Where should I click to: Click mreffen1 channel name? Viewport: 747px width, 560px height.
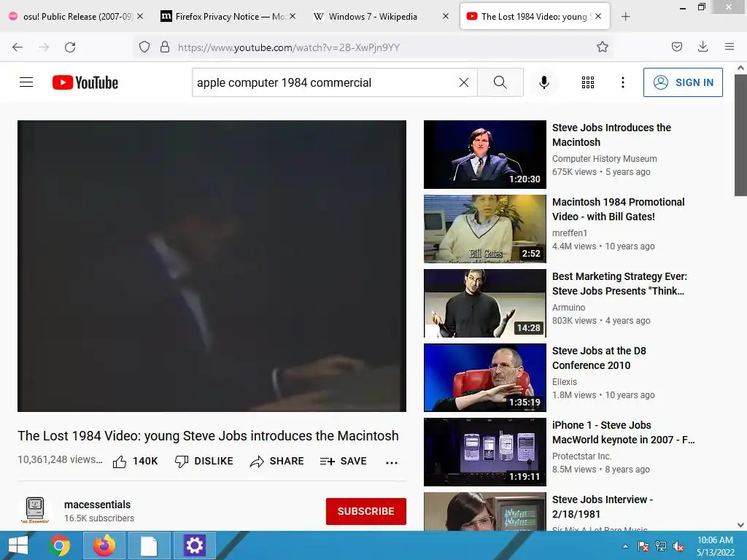pyautogui.click(x=569, y=233)
